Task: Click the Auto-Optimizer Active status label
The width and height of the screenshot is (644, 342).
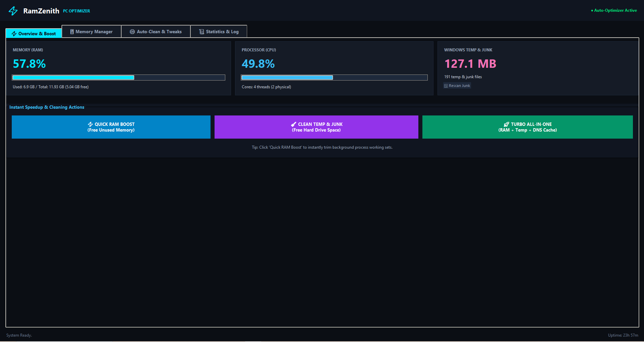Action: coord(615,10)
